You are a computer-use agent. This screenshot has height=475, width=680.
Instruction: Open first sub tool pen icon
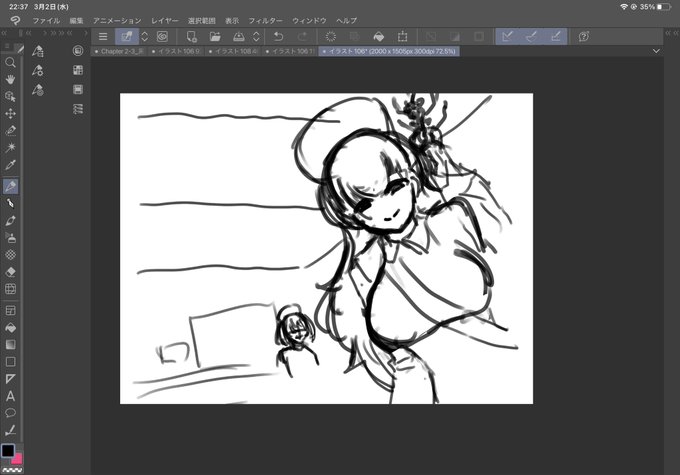38,51
